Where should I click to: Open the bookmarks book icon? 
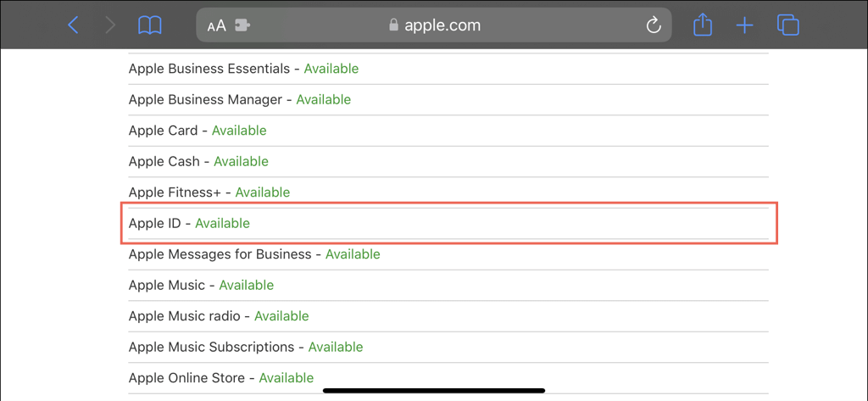(x=150, y=25)
